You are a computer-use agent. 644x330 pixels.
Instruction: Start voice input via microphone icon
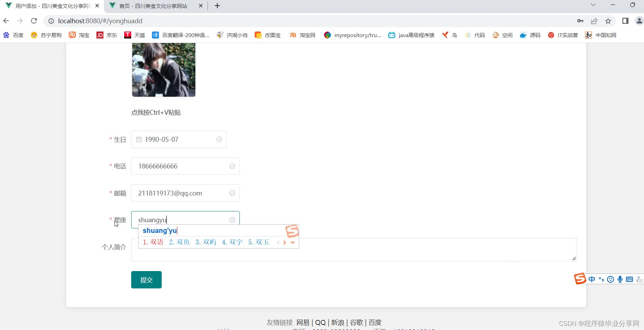620,279
